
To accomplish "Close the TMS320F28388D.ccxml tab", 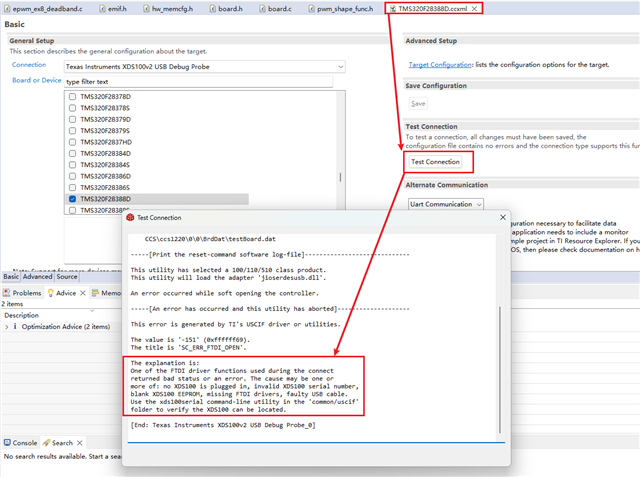I will 474,9.
